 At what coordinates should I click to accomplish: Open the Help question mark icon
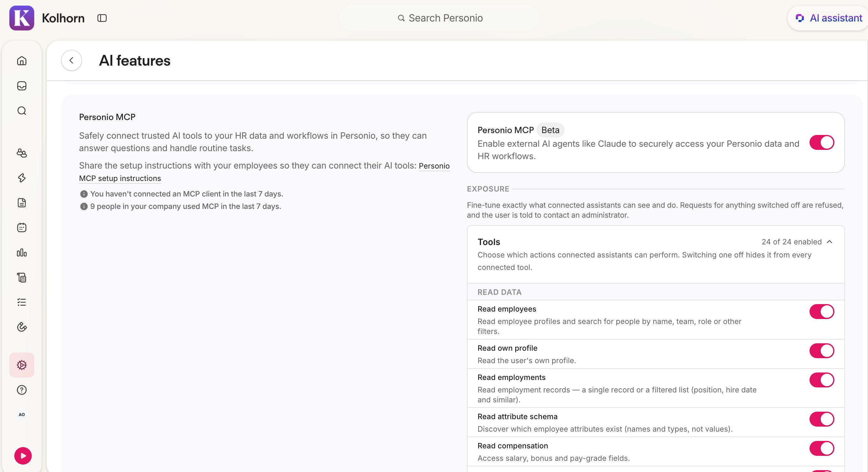[21, 390]
